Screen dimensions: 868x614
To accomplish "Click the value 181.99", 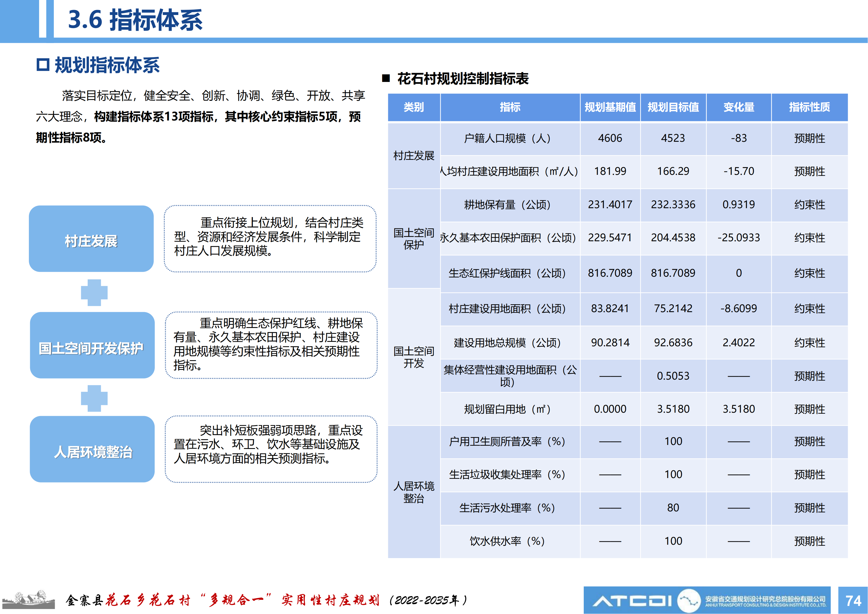I will click(x=610, y=171).
